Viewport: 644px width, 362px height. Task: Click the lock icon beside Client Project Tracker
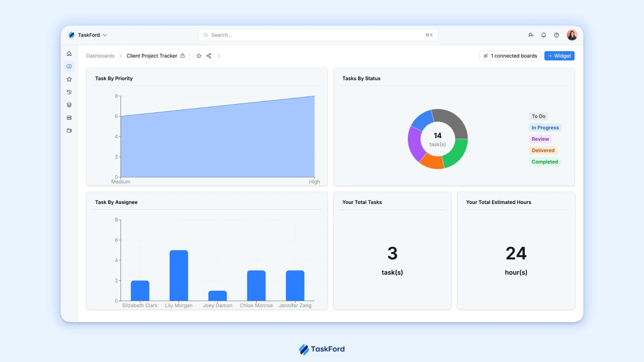[183, 56]
